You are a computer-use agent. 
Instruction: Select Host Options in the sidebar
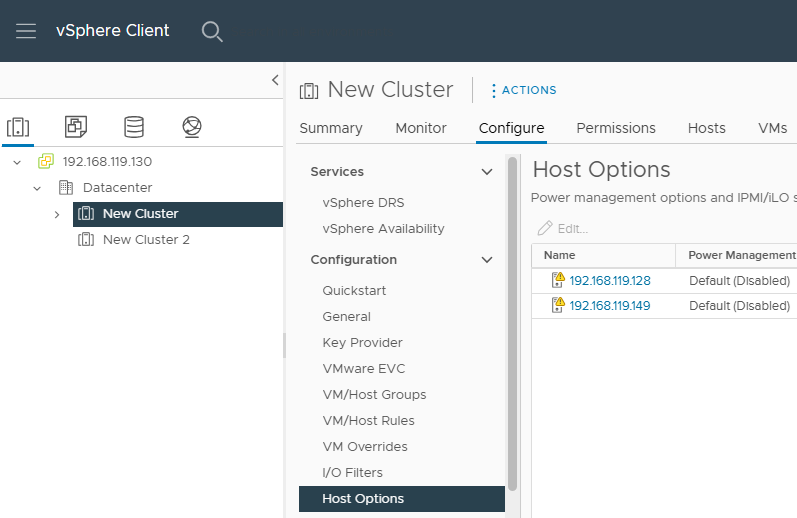(x=402, y=499)
